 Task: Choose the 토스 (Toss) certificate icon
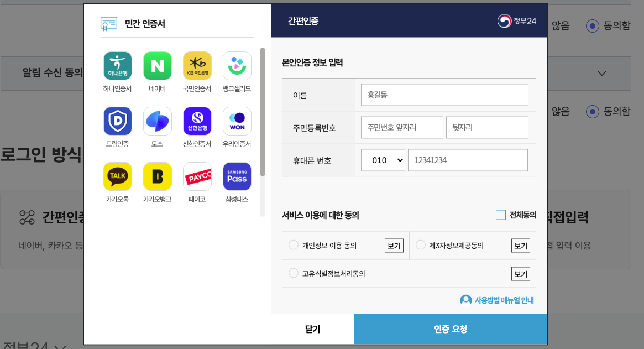tap(158, 121)
